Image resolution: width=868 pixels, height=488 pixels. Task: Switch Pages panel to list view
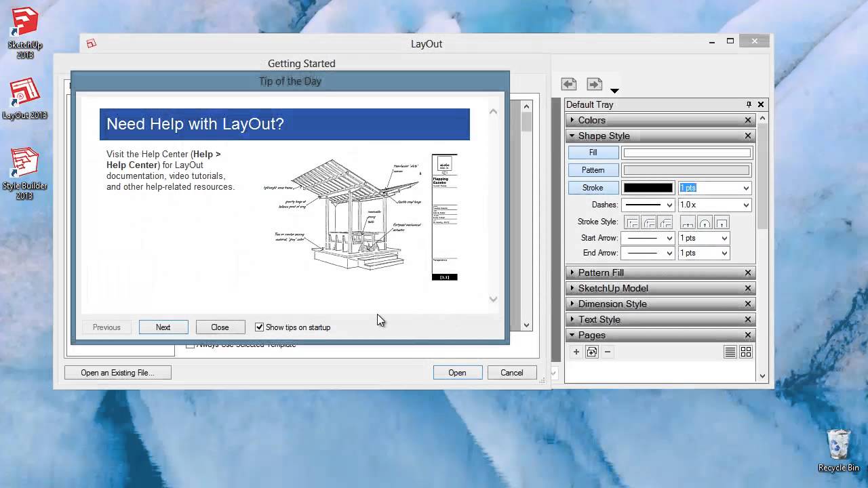click(x=730, y=352)
